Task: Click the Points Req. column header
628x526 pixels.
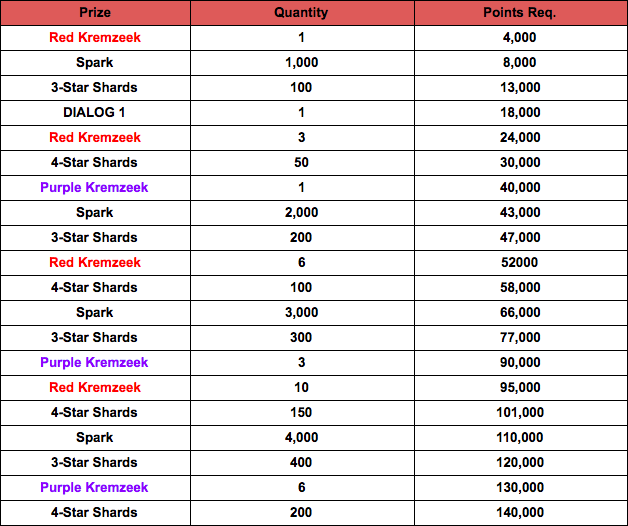Action: [x=520, y=13]
